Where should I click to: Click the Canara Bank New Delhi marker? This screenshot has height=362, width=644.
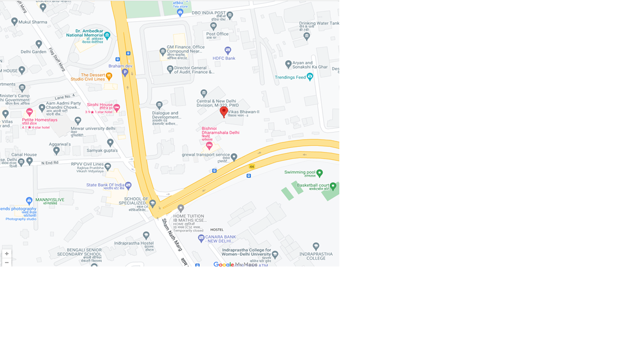[x=201, y=239]
